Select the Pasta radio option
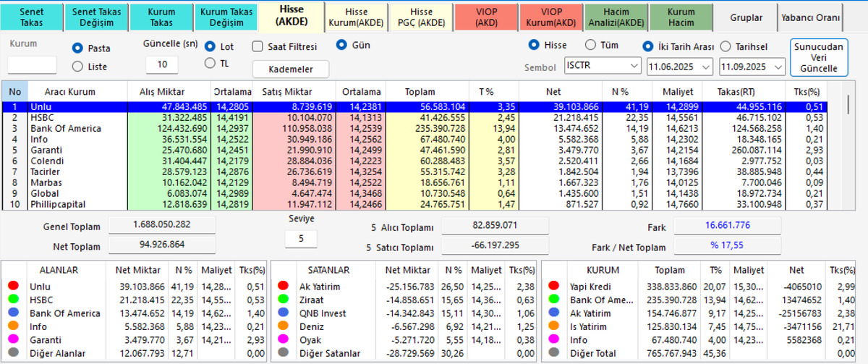 pyautogui.click(x=78, y=48)
